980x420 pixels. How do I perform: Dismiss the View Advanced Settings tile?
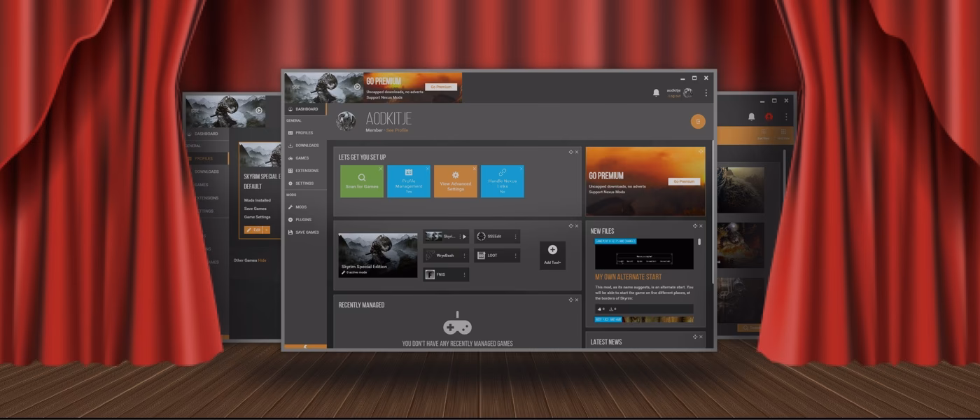pyautogui.click(x=475, y=169)
